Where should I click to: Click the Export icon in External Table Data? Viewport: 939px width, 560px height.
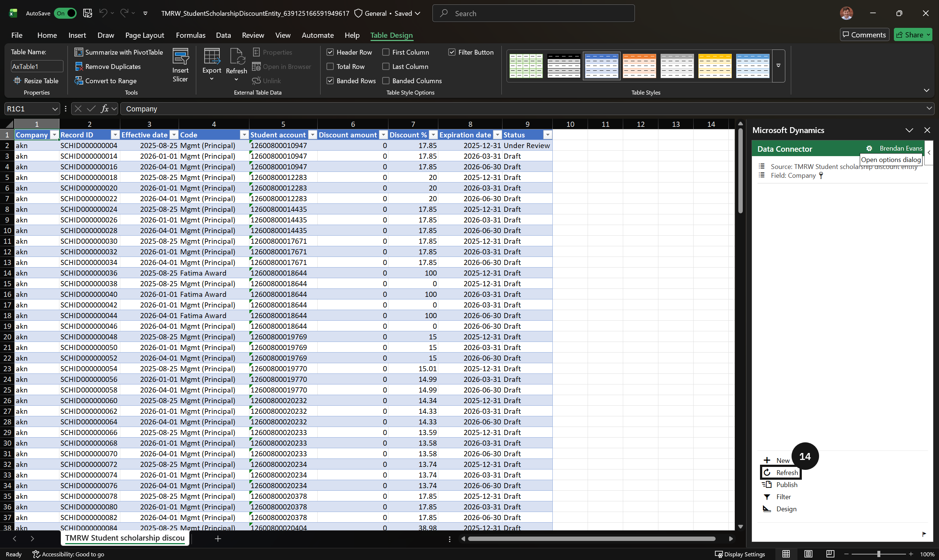[x=212, y=56]
